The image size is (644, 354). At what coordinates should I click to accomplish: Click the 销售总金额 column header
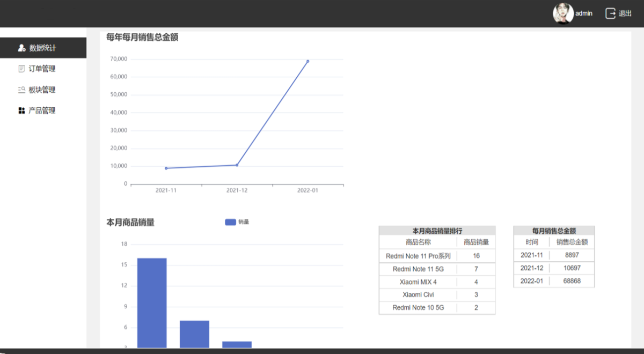[x=572, y=242]
